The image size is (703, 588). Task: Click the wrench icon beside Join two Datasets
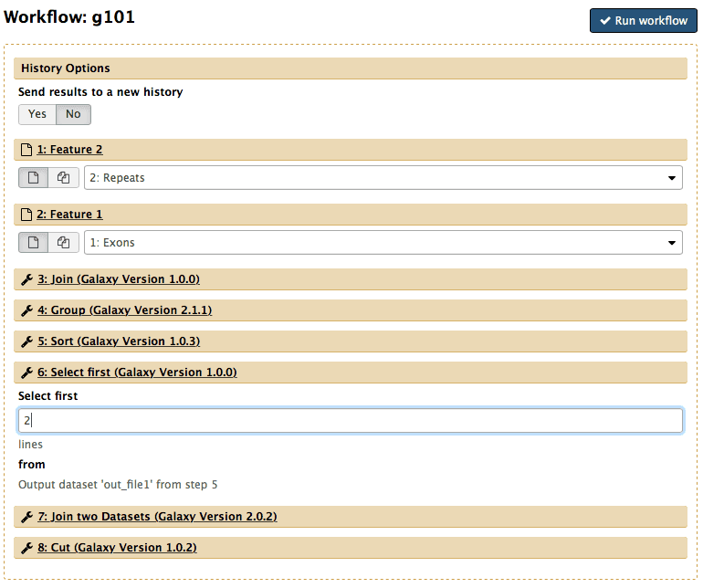point(26,517)
